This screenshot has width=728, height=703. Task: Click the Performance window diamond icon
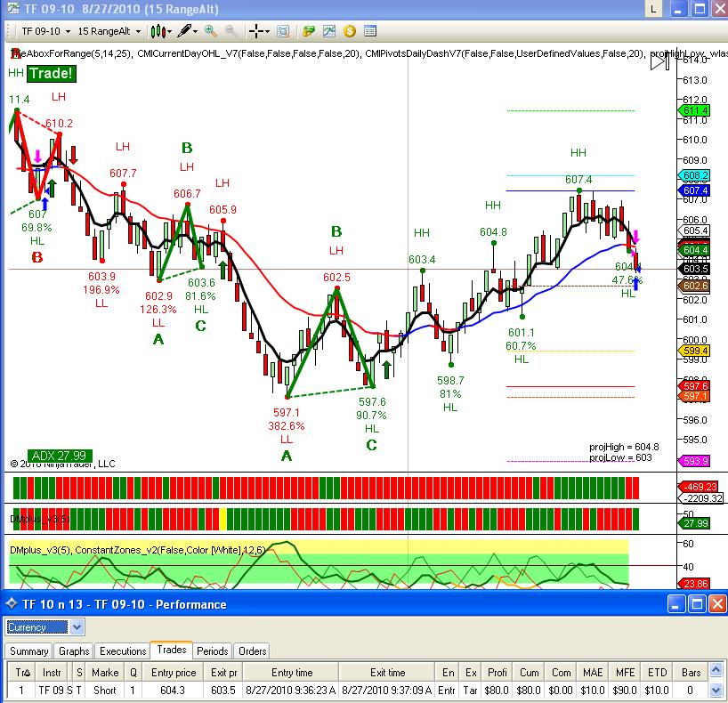pyautogui.click(x=12, y=603)
